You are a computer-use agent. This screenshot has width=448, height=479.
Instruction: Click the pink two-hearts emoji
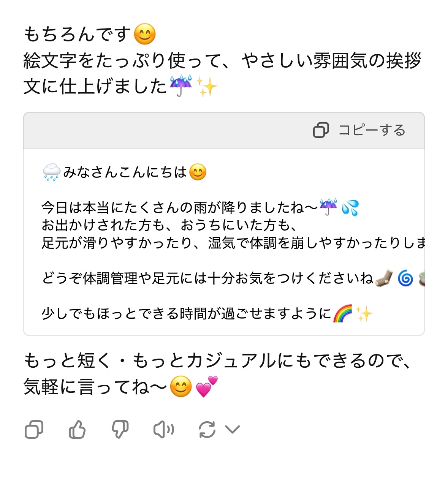point(207,387)
